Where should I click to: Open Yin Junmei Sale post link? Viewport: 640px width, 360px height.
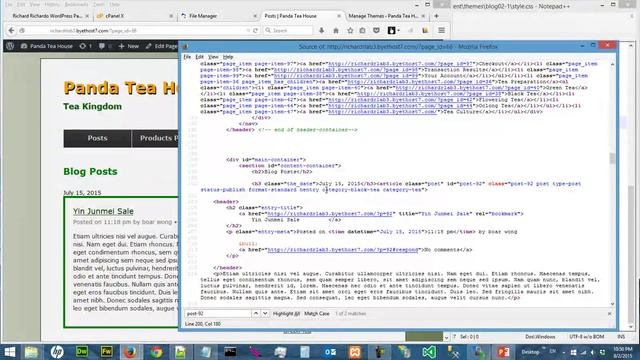coord(103,211)
